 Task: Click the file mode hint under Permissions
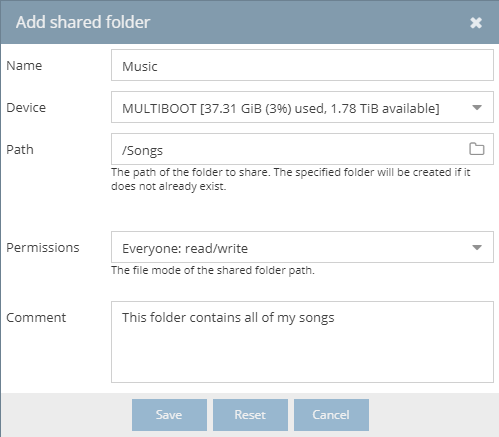tap(213, 270)
